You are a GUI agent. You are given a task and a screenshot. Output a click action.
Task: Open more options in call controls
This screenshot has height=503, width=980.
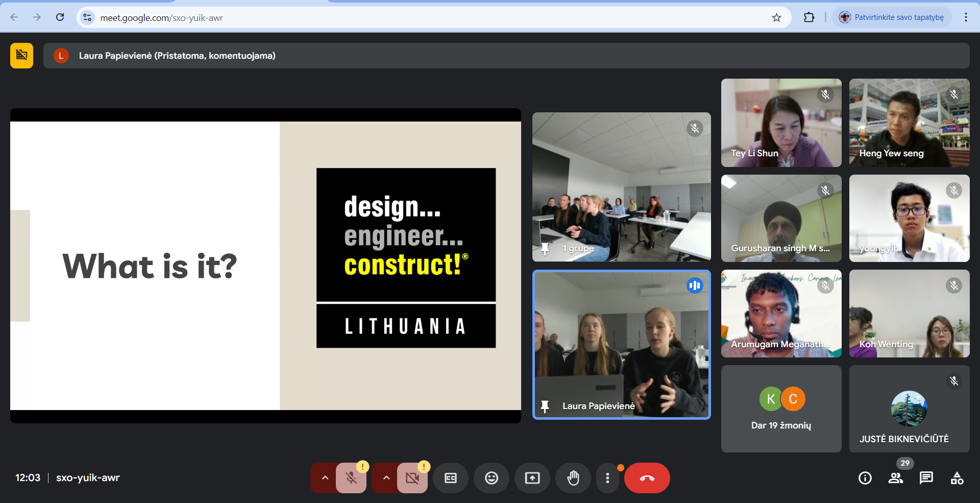tap(607, 478)
